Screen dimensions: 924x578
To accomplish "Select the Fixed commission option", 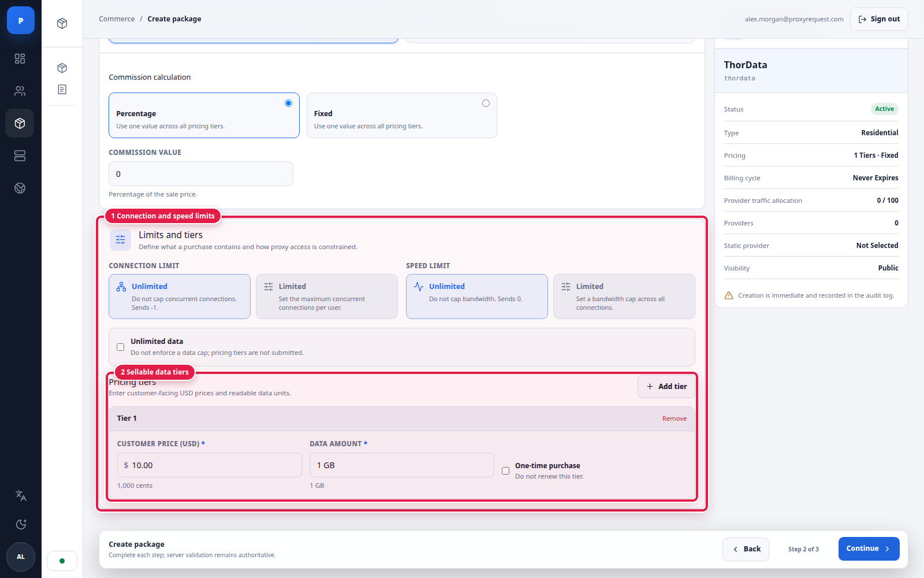I will coord(402,116).
